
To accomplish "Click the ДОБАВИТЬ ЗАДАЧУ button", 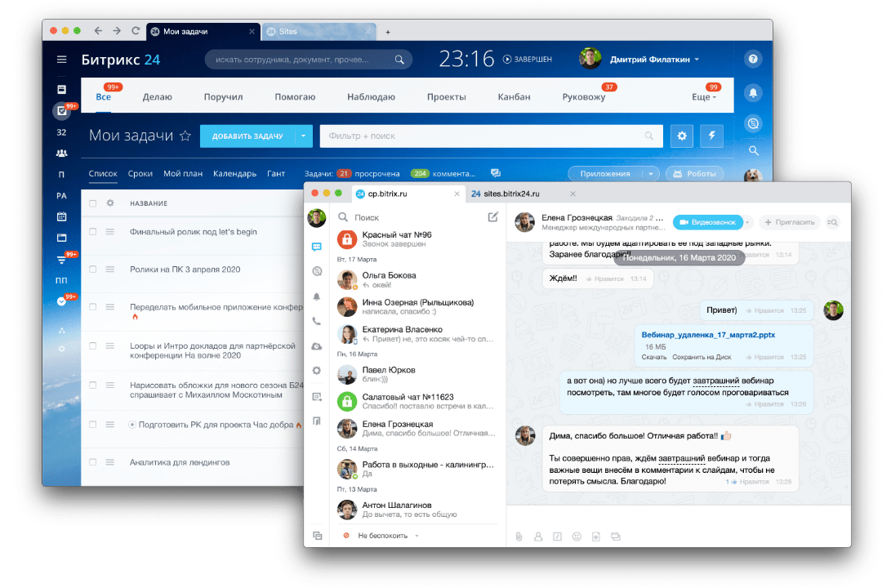I will [247, 136].
